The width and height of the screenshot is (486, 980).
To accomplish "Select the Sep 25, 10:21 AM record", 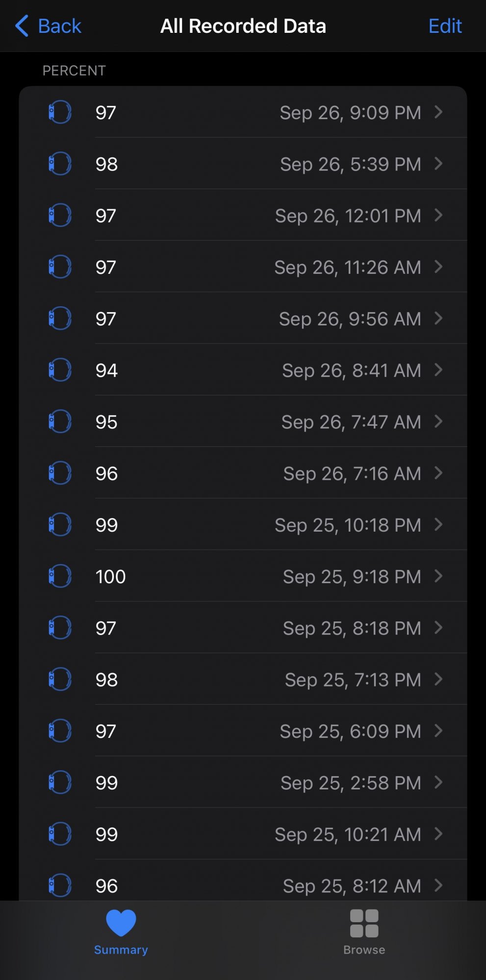I will click(243, 834).
